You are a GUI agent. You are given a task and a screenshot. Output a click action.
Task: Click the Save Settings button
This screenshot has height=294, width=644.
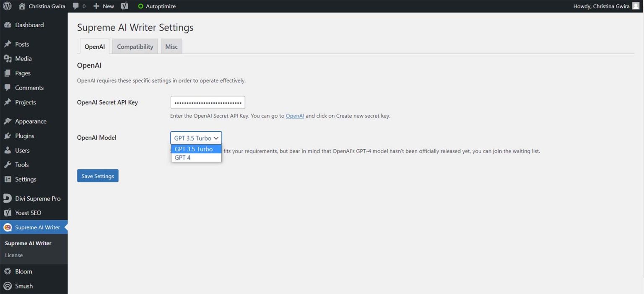[x=98, y=176]
